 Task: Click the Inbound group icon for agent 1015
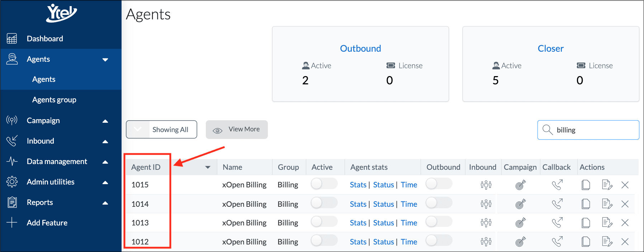[486, 185]
